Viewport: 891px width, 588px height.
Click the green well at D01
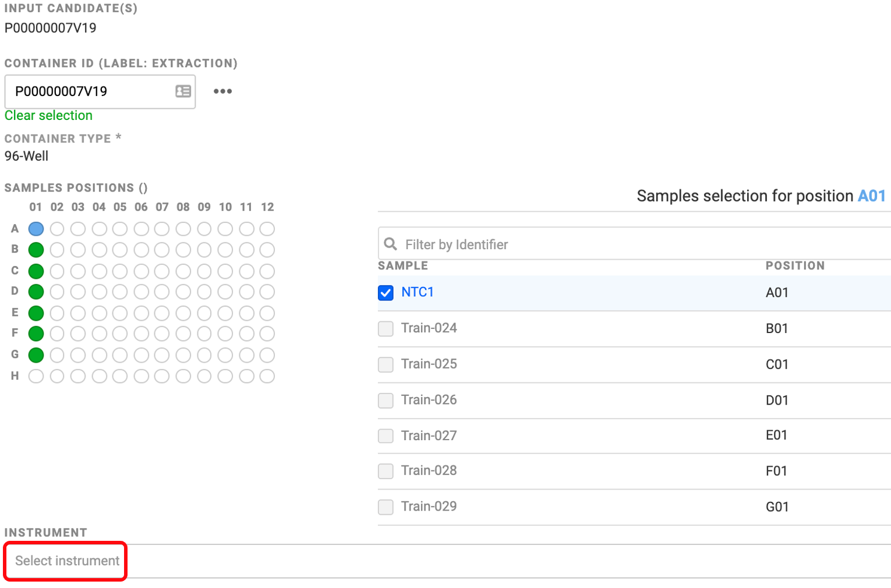(x=36, y=292)
